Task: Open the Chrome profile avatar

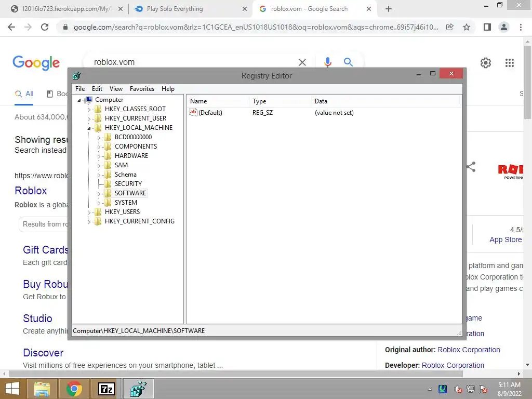Action: pyautogui.click(x=504, y=27)
